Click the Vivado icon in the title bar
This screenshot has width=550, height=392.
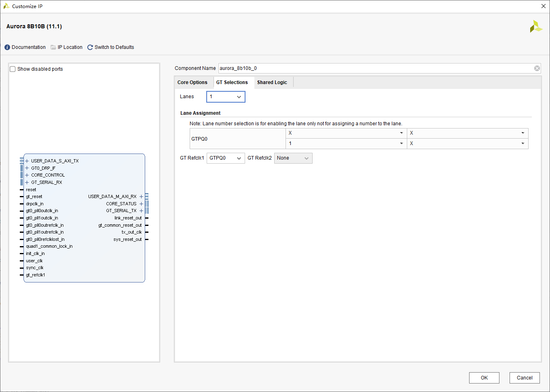6,6
